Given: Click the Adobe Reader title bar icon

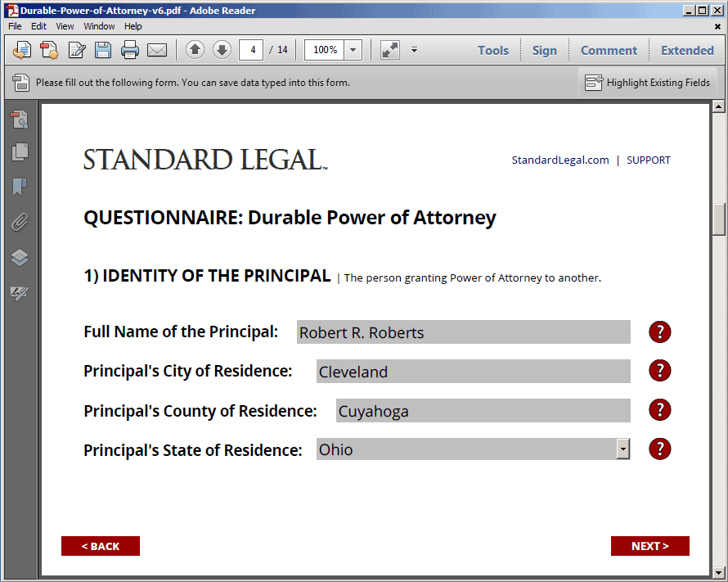Looking at the screenshot, I should pos(11,10).
